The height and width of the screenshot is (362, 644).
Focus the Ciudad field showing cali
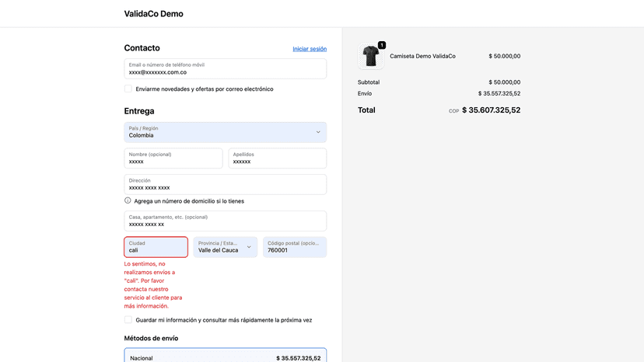pyautogui.click(x=156, y=247)
